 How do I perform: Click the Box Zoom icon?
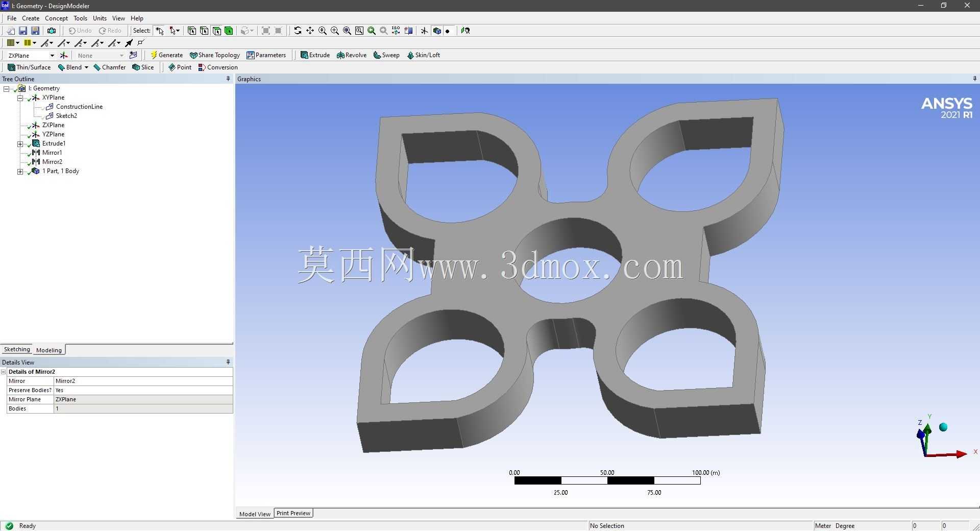pyautogui.click(x=334, y=31)
